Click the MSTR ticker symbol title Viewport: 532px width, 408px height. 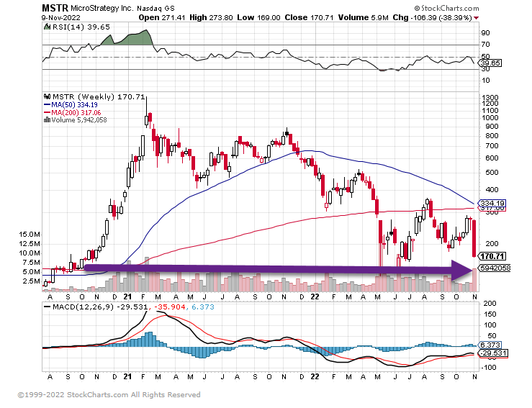coord(55,8)
